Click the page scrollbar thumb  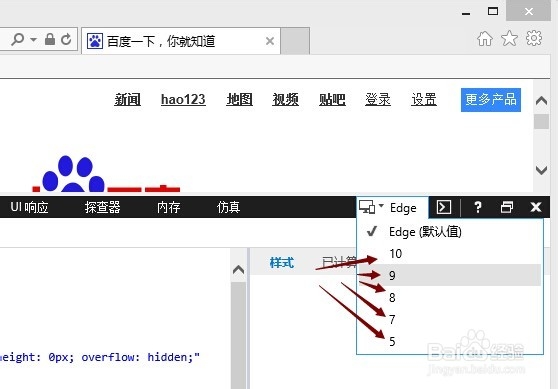point(541,121)
